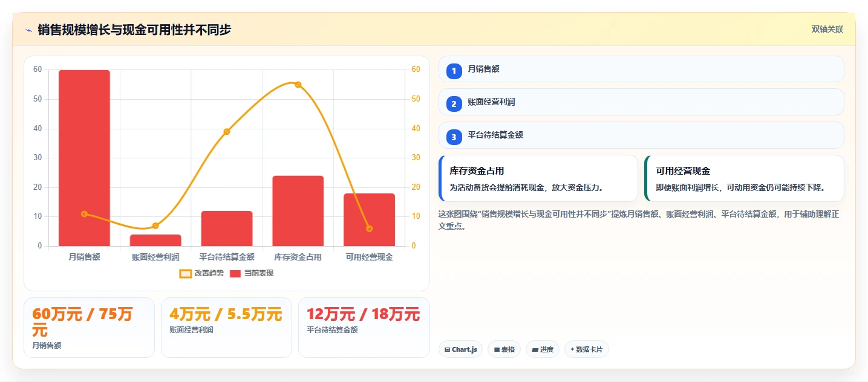The height and width of the screenshot is (382, 868).
Task: Click the 可用经营现金 red bar
Action: 370,219
